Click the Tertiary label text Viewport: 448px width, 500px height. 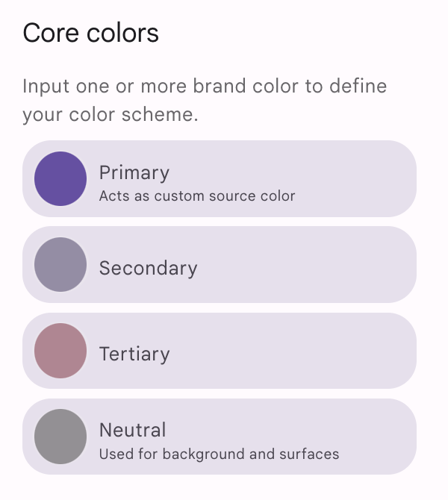tap(134, 354)
